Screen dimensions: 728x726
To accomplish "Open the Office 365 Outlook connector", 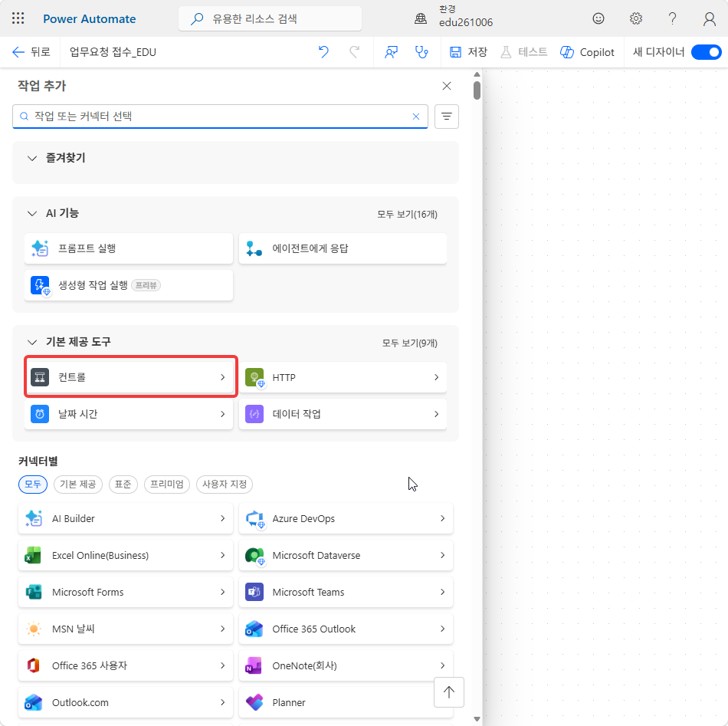I will pyautogui.click(x=346, y=629).
